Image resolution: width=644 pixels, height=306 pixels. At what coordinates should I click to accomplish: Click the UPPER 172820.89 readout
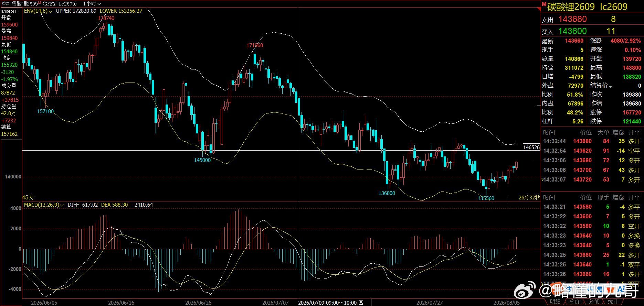76,11
